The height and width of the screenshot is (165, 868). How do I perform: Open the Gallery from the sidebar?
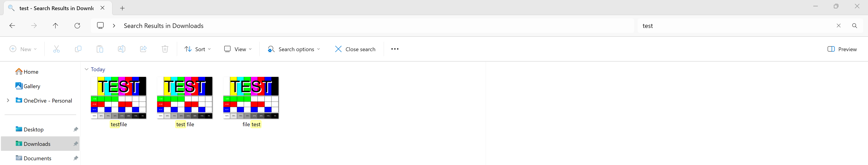click(32, 86)
